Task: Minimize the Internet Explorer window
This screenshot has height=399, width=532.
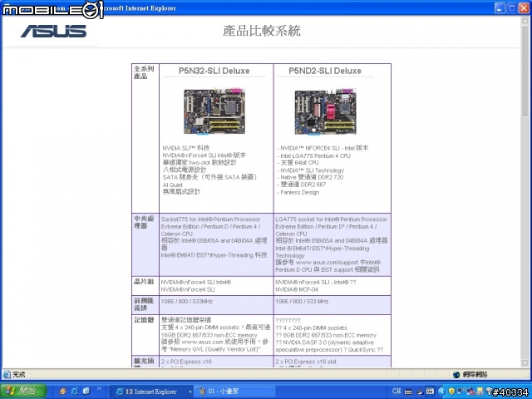Action: coord(499,7)
